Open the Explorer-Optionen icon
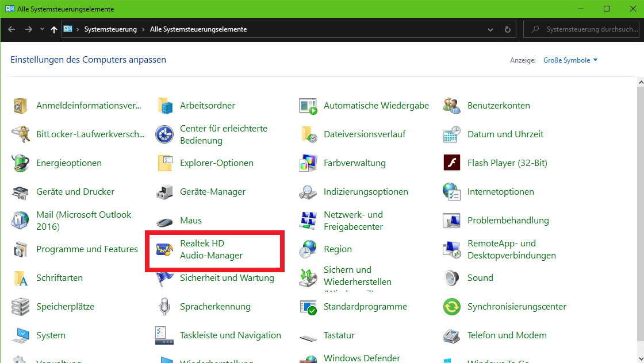 [x=164, y=163]
